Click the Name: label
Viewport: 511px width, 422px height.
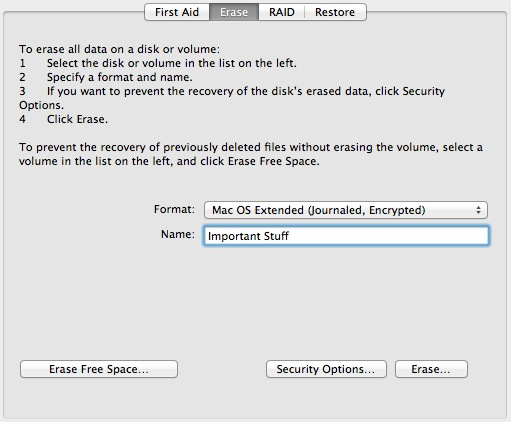point(178,234)
